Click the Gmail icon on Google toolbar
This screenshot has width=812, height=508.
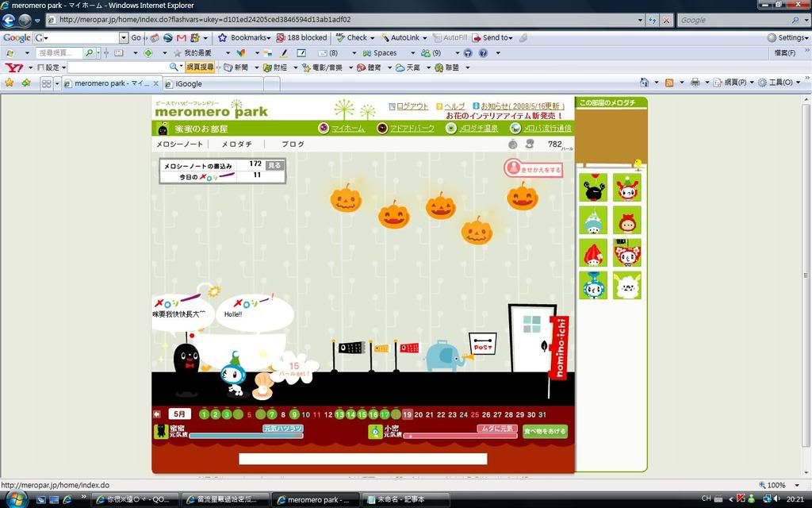pyautogui.click(x=182, y=38)
